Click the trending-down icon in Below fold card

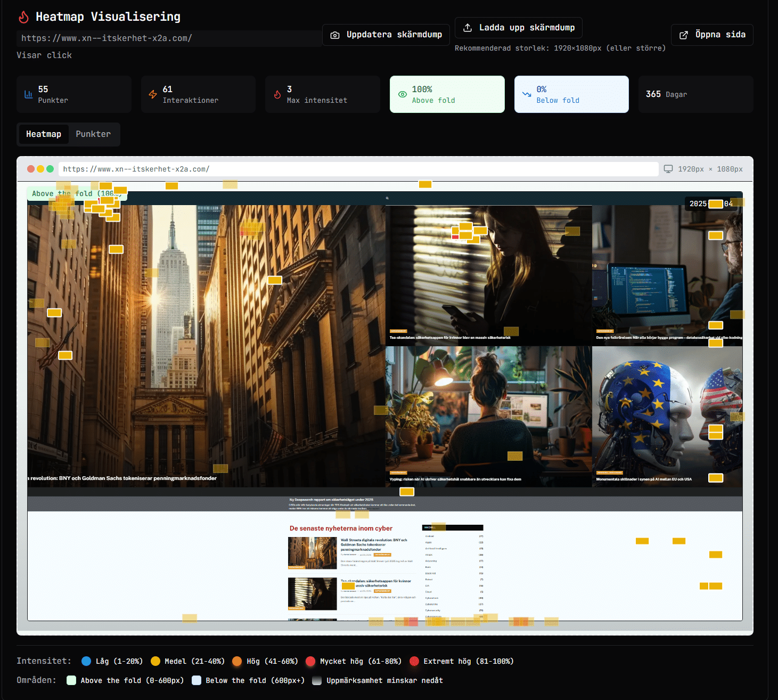(x=527, y=94)
